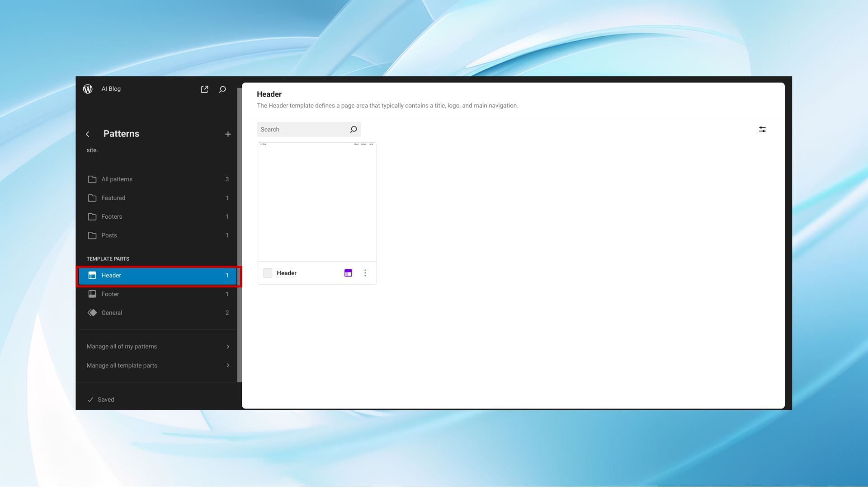Click purple template part icon on card
Image resolution: width=868 pixels, height=488 pixels.
coord(348,273)
